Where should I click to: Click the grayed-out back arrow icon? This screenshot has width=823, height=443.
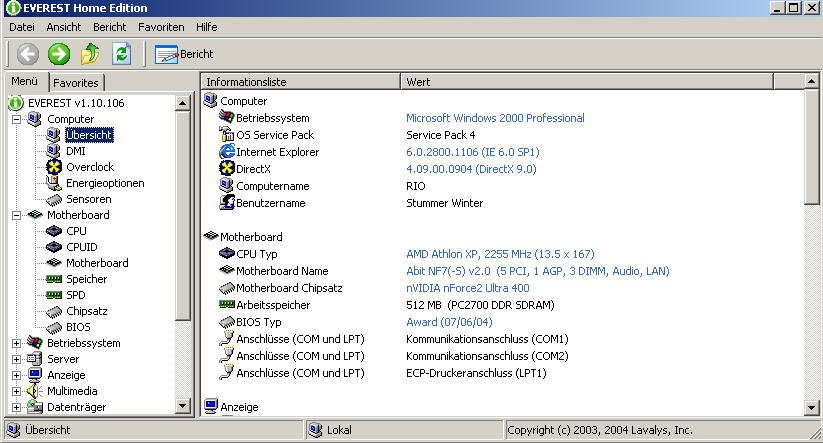[x=28, y=54]
